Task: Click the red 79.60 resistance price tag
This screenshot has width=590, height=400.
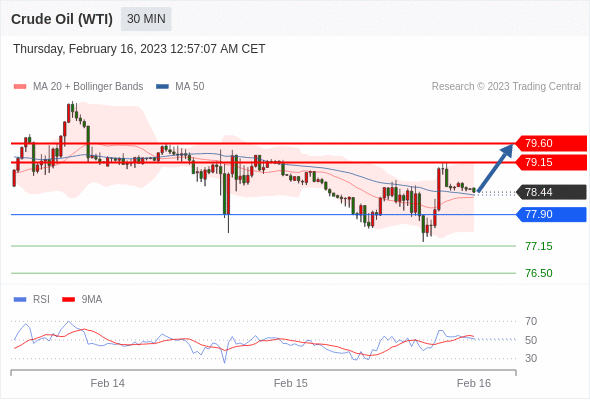Action: pos(551,143)
